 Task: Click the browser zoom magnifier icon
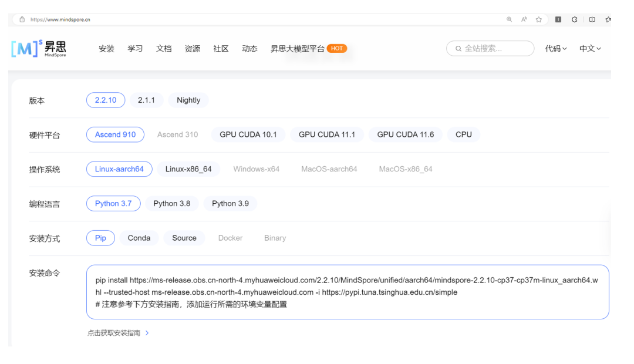[x=509, y=19]
